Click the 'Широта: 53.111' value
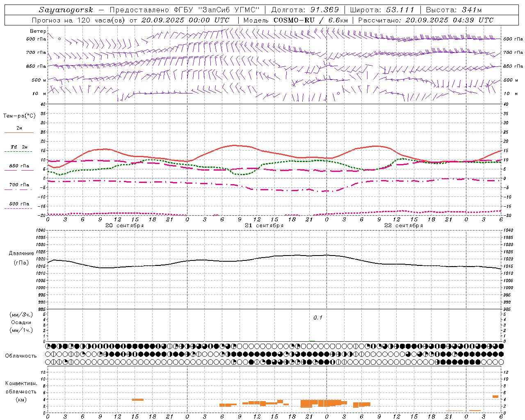The width and height of the screenshot is (525, 420). pos(382,10)
